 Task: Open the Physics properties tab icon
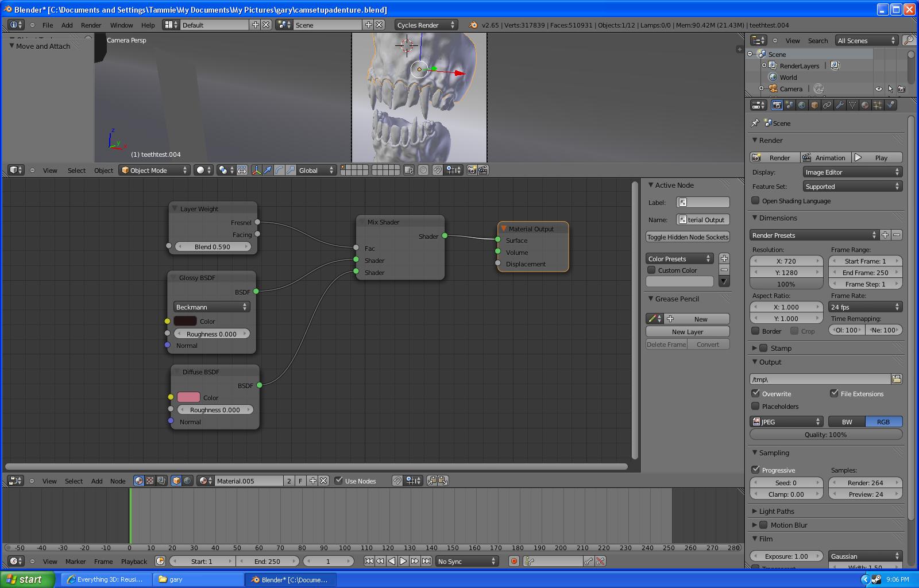[890, 105]
